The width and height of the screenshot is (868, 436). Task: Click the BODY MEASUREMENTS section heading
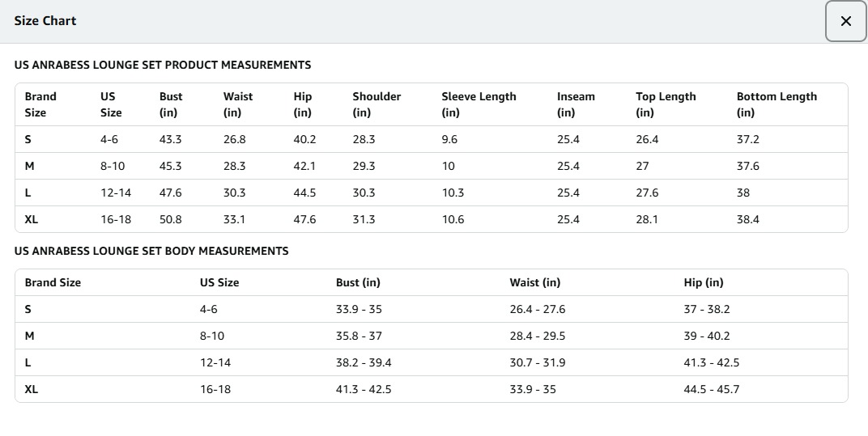151,251
